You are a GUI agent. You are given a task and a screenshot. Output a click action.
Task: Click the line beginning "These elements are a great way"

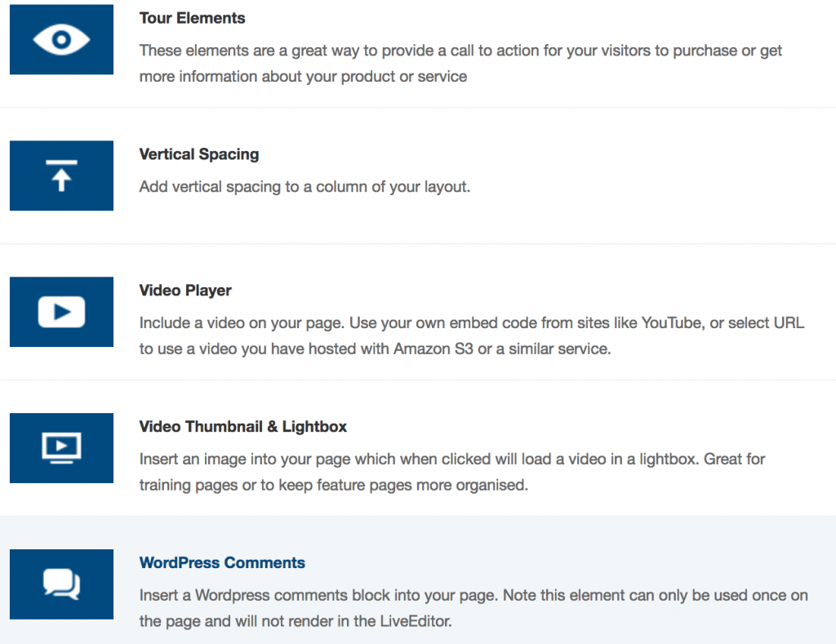coord(460,51)
